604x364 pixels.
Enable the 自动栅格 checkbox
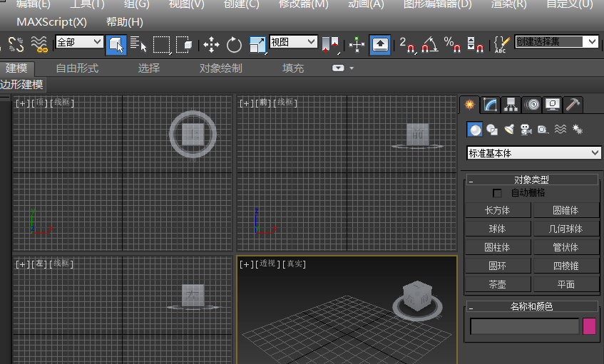coord(497,193)
